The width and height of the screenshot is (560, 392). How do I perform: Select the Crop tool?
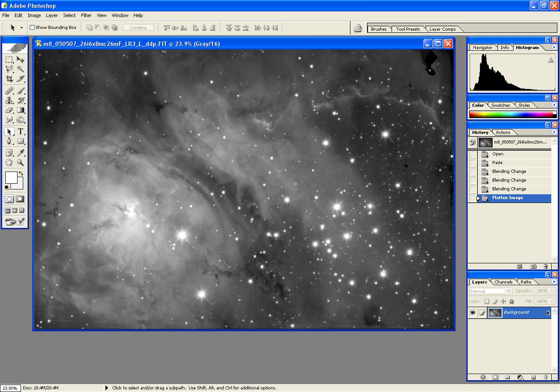tap(9, 79)
